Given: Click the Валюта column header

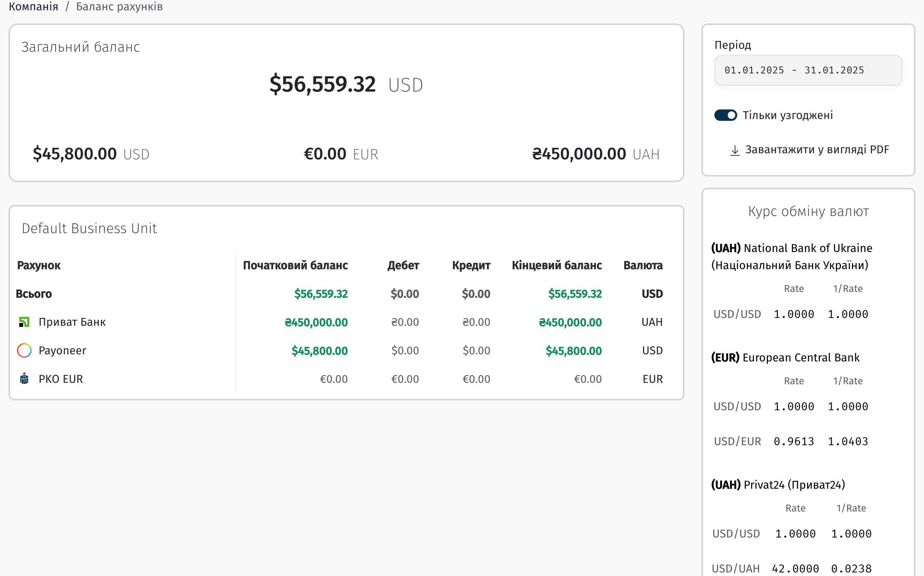Looking at the screenshot, I should [x=643, y=265].
